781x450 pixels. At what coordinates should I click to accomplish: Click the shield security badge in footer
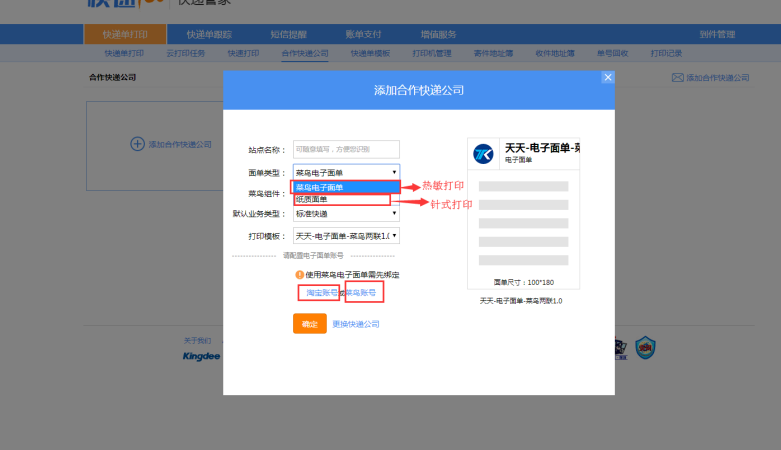point(645,347)
